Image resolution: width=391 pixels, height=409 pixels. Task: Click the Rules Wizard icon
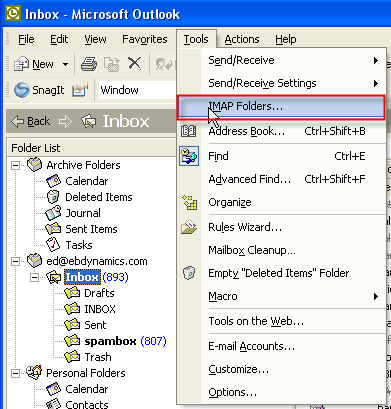(x=189, y=227)
